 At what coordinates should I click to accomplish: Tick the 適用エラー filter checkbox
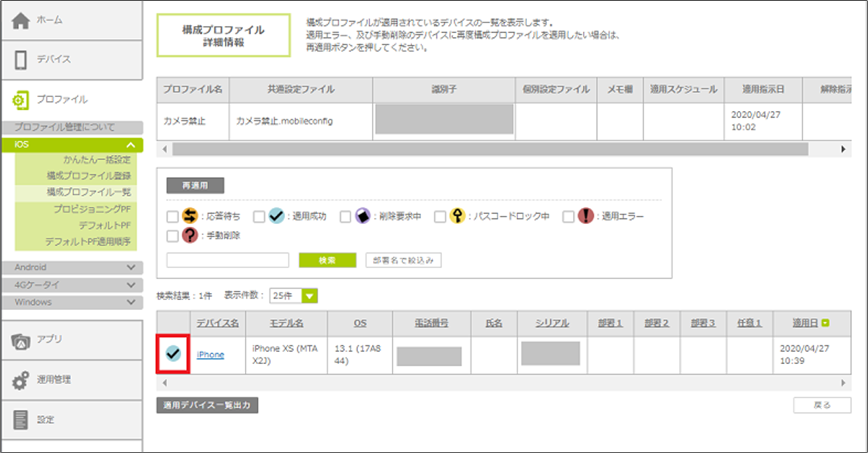click(x=568, y=217)
